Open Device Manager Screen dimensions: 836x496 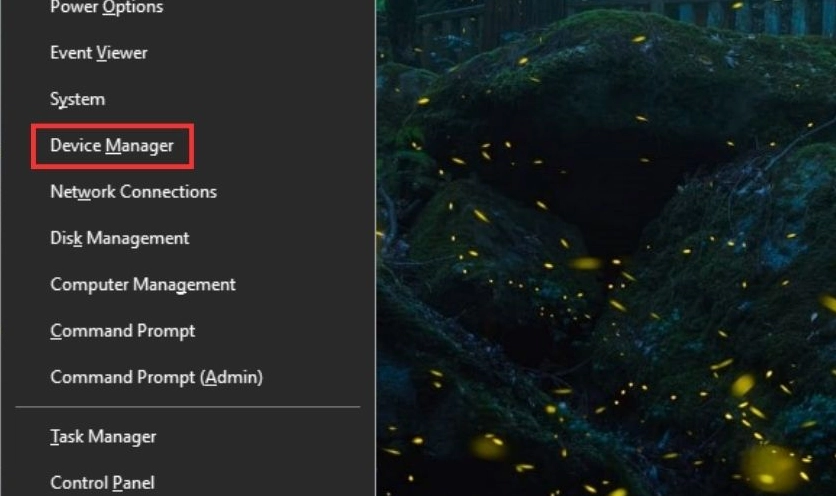pyautogui.click(x=112, y=146)
